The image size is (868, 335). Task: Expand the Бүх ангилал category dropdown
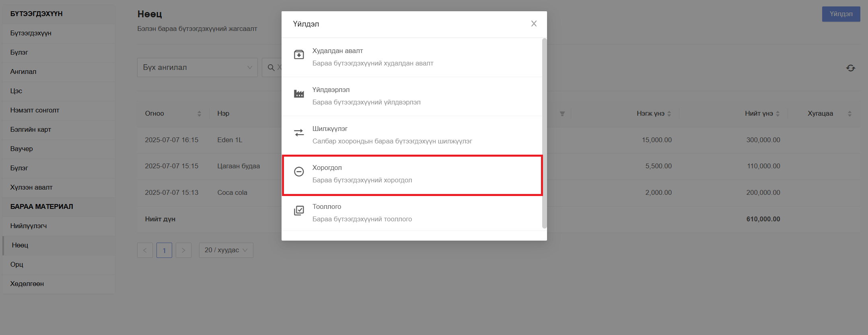click(197, 67)
